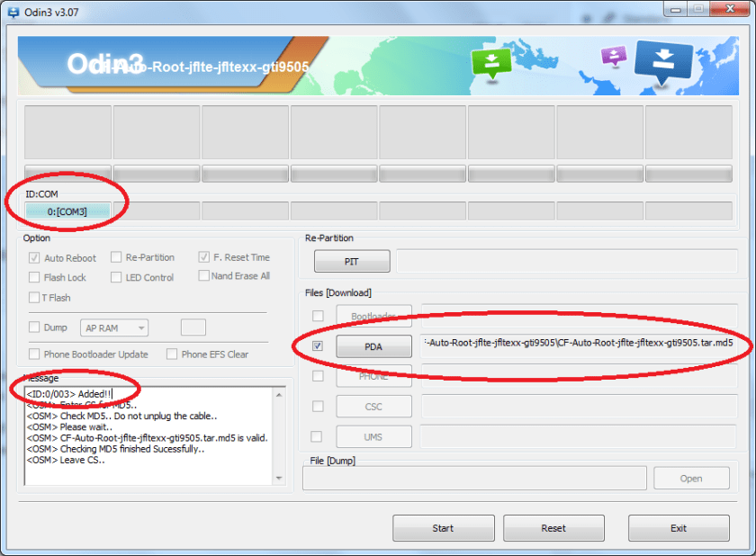Screen dimensions: 756x556
Task: Click the green download icon in banner
Action: tap(491, 62)
